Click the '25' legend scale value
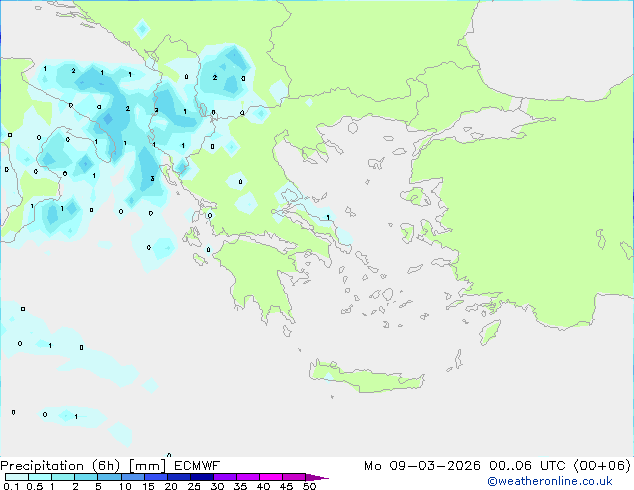The image size is (634, 490). 194,486
